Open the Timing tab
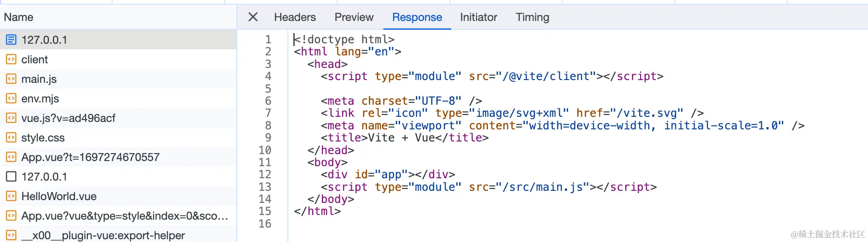The height and width of the screenshot is (242, 868). coord(532,17)
